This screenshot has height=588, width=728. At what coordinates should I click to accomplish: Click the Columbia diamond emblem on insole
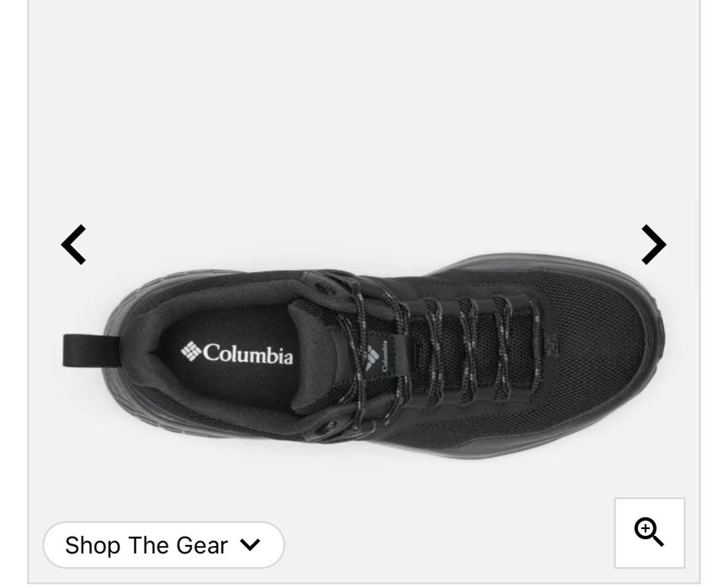(x=191, y=351)
